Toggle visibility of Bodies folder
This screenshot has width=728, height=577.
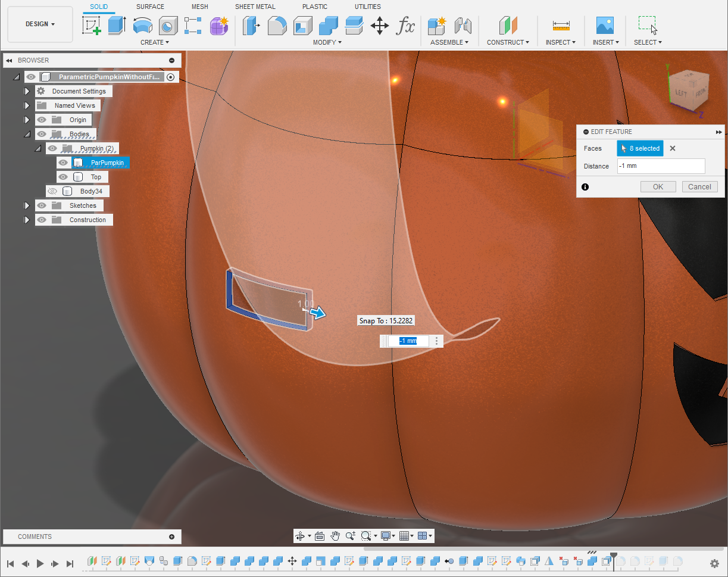(x=41, y=134)
